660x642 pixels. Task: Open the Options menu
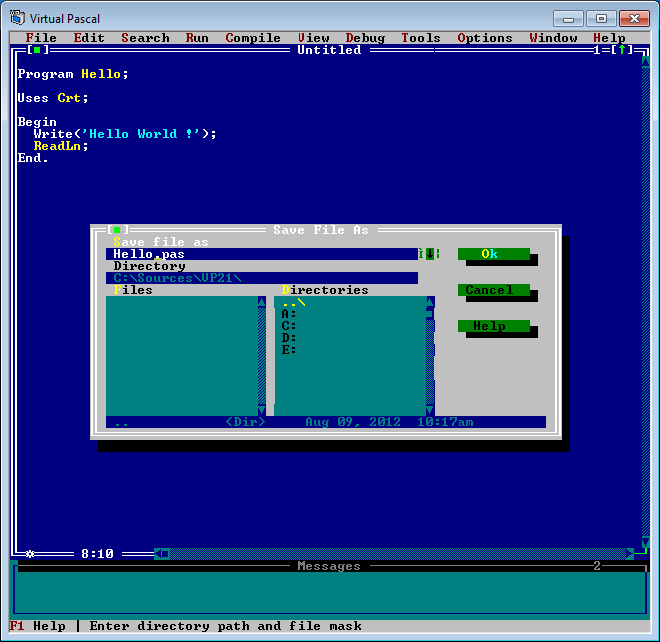[485, 38]
